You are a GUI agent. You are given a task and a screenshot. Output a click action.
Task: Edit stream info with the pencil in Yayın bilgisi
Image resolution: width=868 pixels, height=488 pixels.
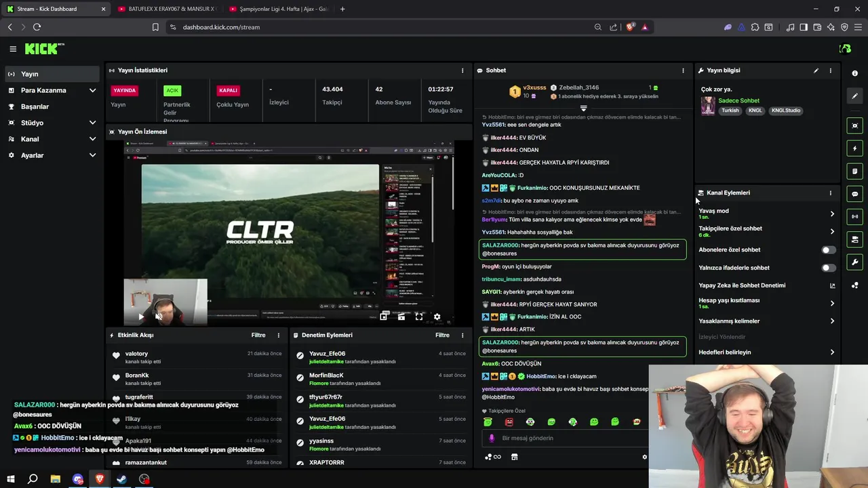tap(816, 70)
